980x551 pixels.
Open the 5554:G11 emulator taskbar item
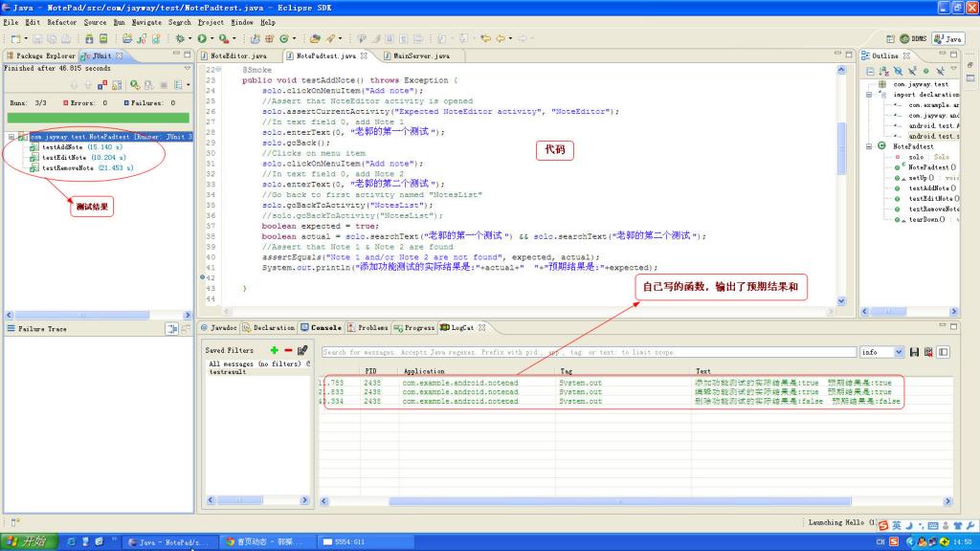[x=367, y=541]
